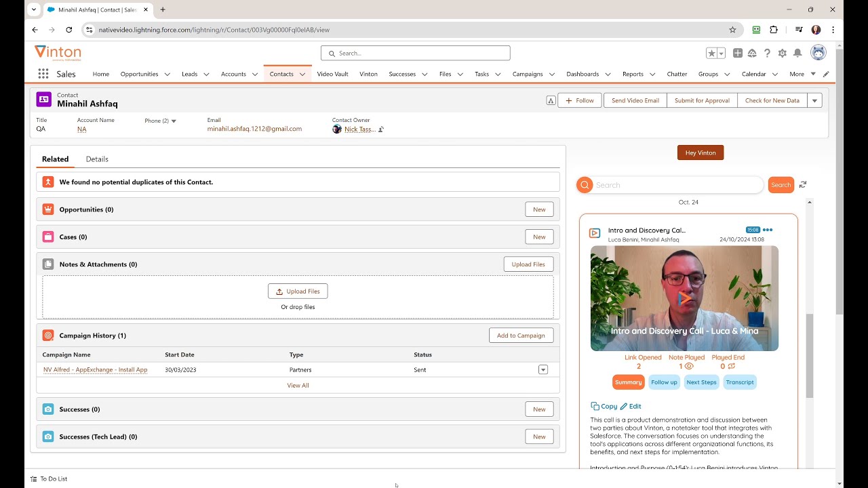Click the Global Actions plus icon
The width and height of the screenshot is (868, 488).
click(738, 53)
